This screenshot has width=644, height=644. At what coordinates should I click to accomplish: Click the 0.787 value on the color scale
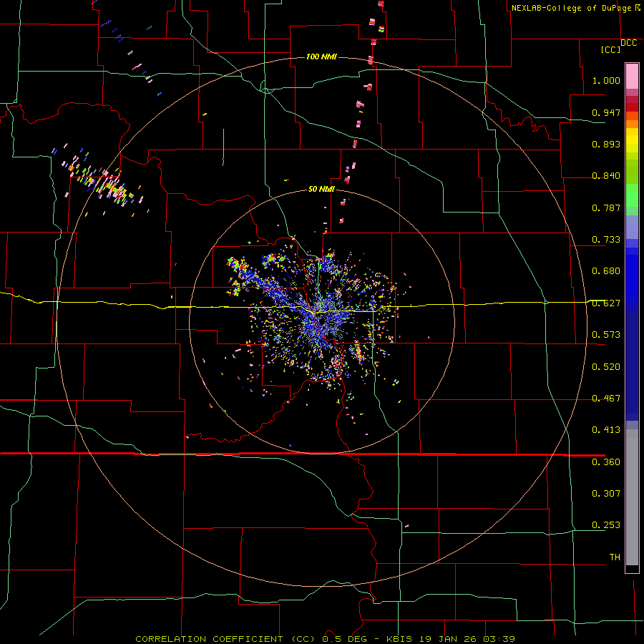[606, 208]
